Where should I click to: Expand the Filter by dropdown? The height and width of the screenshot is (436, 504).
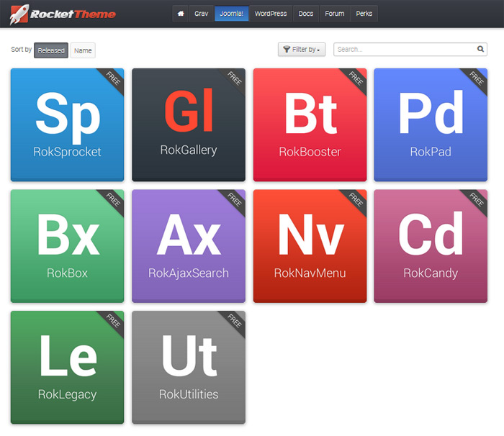[302, 50]
